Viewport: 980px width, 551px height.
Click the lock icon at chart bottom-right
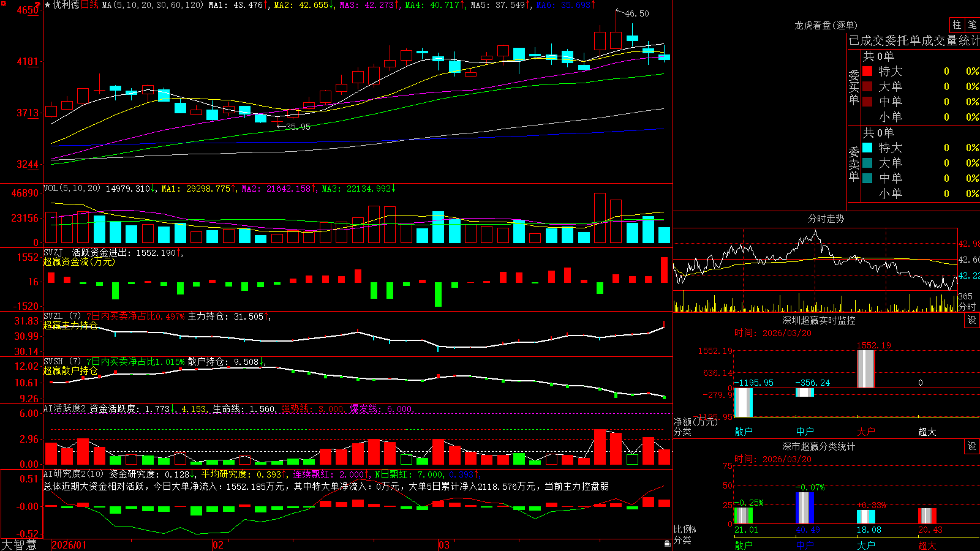(x=668, y=544)
